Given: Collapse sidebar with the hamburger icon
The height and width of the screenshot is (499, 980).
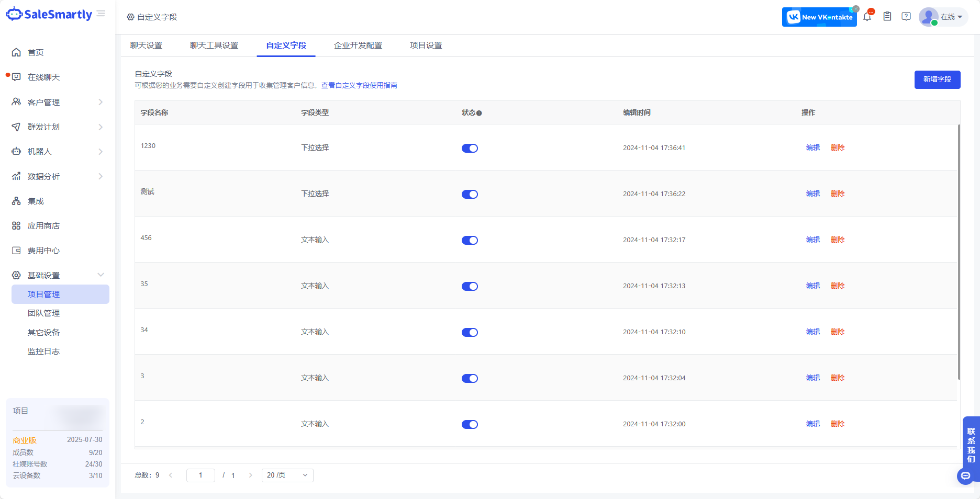Looking at the screenshot, I should pyautogui.click(x=101, y=14).
